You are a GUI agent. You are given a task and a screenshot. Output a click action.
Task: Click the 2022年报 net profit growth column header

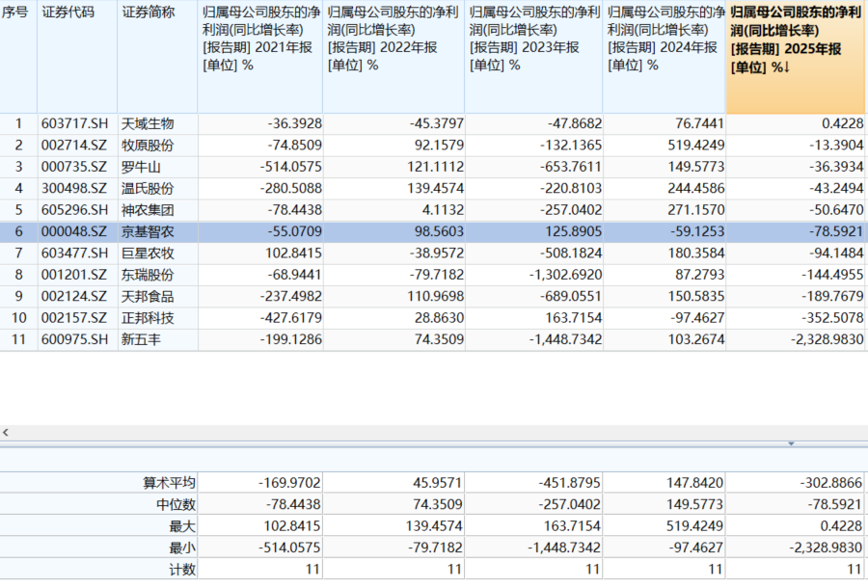(x=393, y=57)
